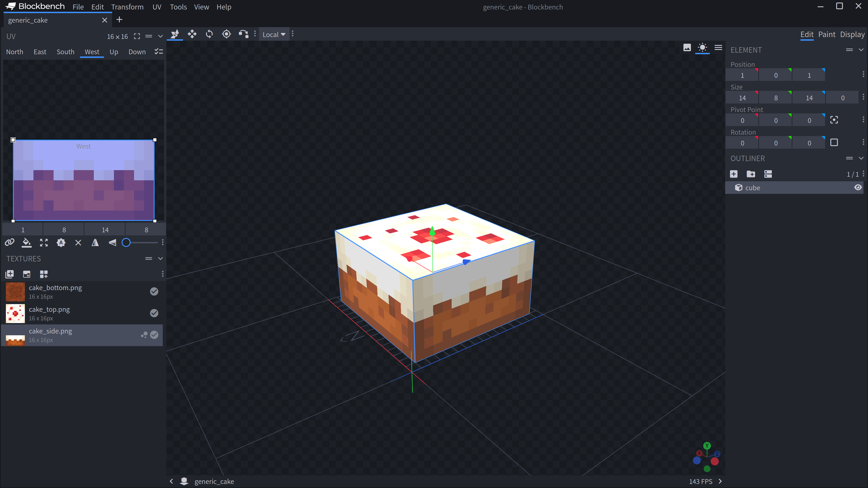The width and height of the screenshot is (868, 488).
Task: Click the Rotate tool icon
Action: (x=209, y=34)
